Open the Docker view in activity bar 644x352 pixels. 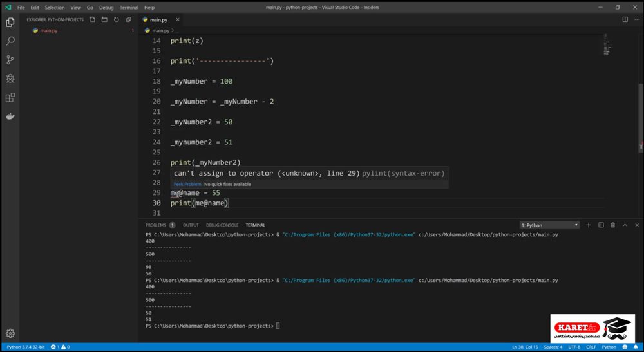click(10, 116)
